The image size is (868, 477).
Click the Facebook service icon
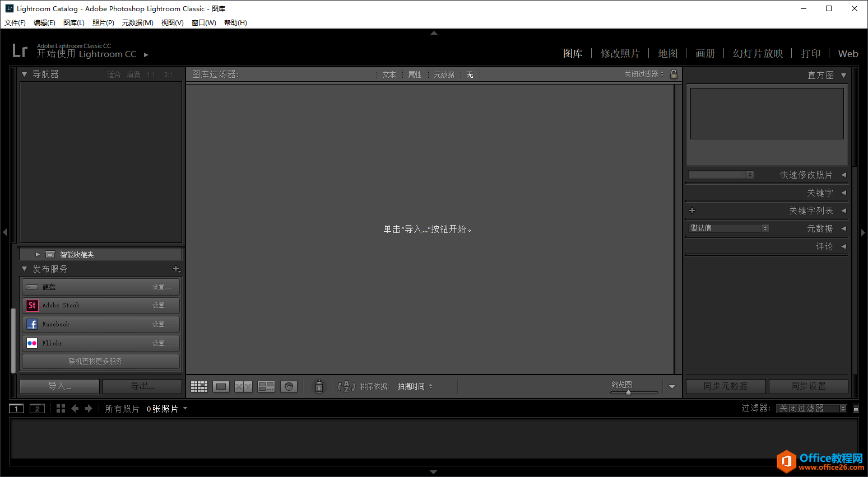tap(32, 324)
